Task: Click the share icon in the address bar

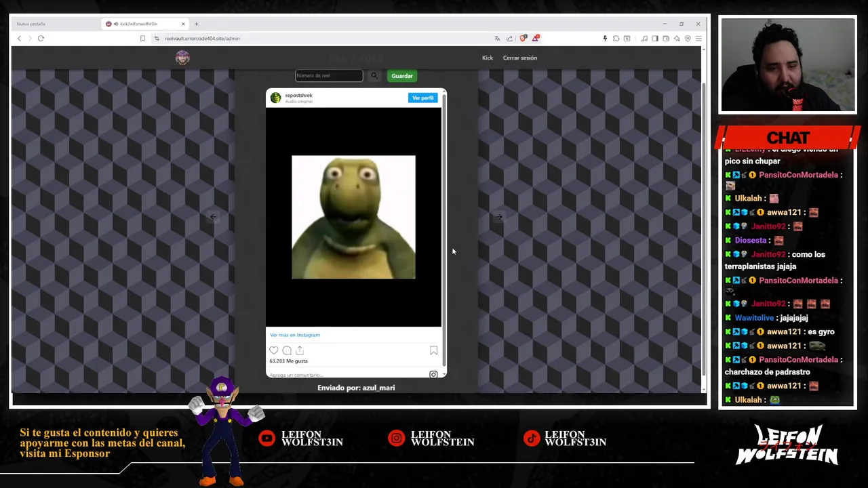Action: [509, 39]
